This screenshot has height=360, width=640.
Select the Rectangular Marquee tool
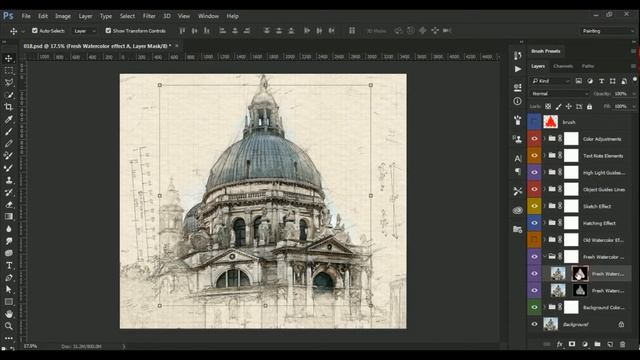tap(9, 71)
